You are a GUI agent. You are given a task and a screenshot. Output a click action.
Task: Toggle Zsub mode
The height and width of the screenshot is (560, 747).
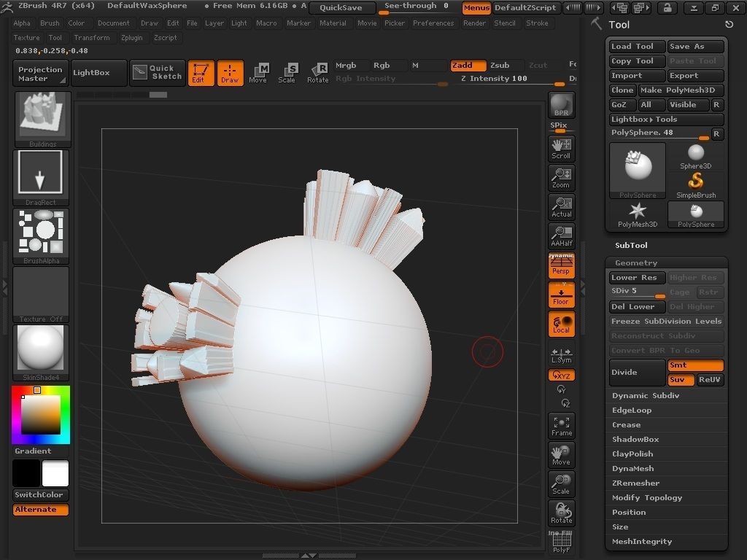point(506,65)
